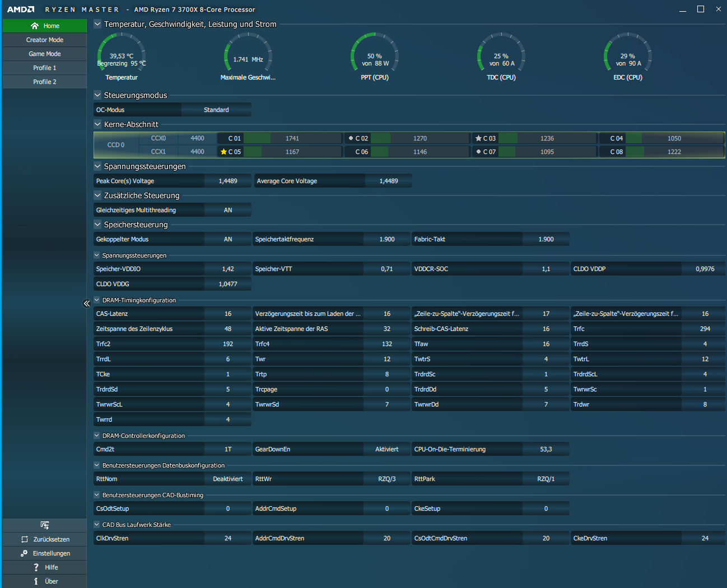Click the Peak Core(s) Voltage value 1,4489

pos(228,181)
